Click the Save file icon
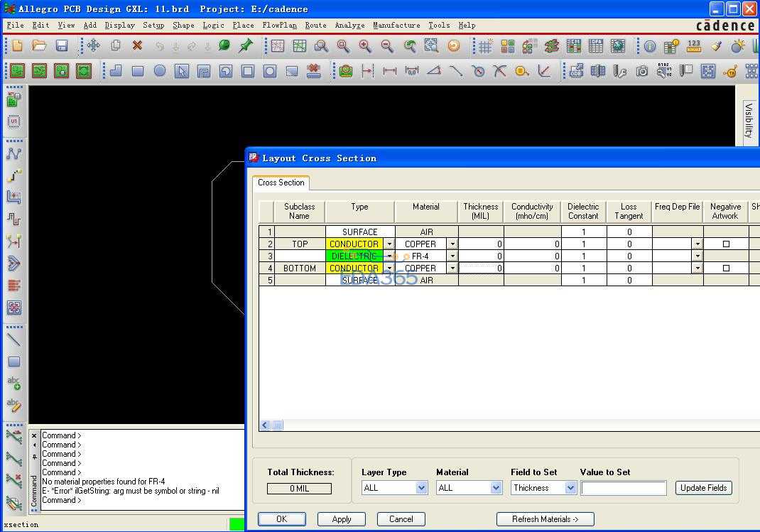 pyautogui.click(x=62, y=46)
